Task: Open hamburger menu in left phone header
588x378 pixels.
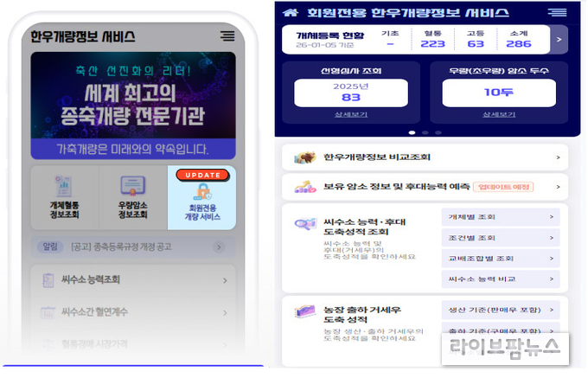Action: [227, 36]
